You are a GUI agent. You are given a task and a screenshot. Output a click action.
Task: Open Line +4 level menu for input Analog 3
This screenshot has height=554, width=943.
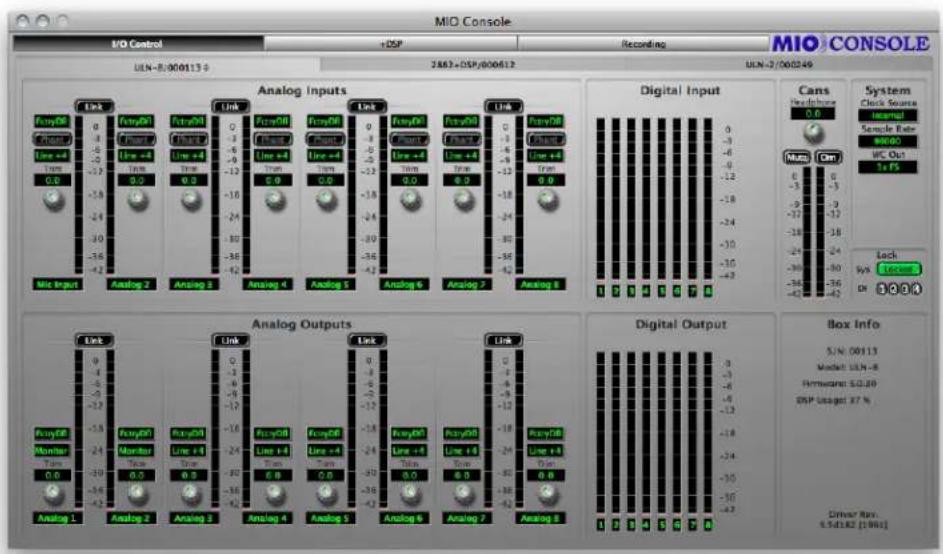pyautogui.click(x=188, y=156)
